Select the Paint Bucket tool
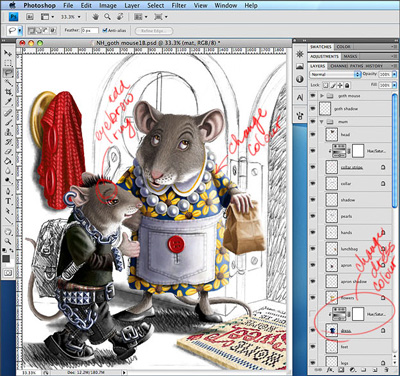The image size is (400, 376). coord(8,161)
